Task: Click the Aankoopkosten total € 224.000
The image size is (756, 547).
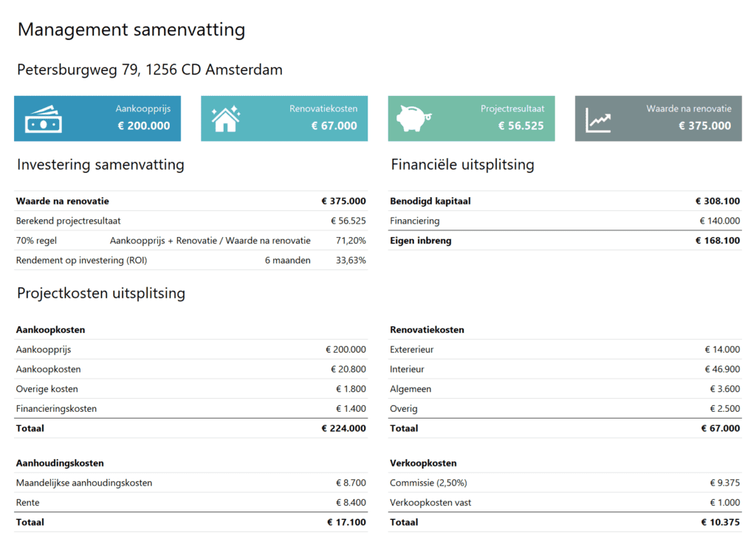Action: (x=343, y=428)
